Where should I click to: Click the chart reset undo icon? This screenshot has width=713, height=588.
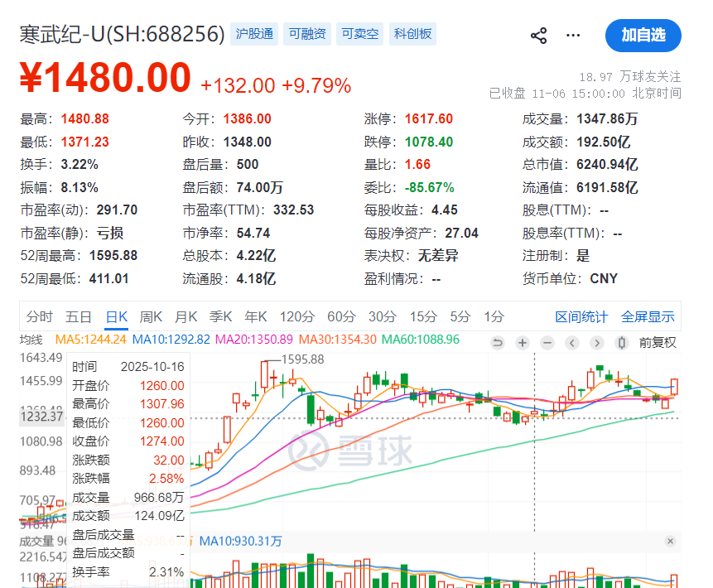pyautogui.click(x=498, y=342)
